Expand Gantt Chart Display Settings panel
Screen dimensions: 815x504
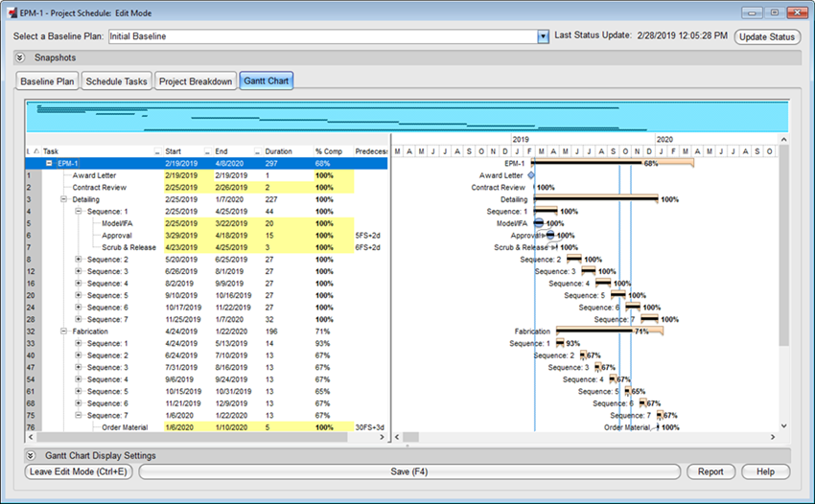[x=31, y=455]
